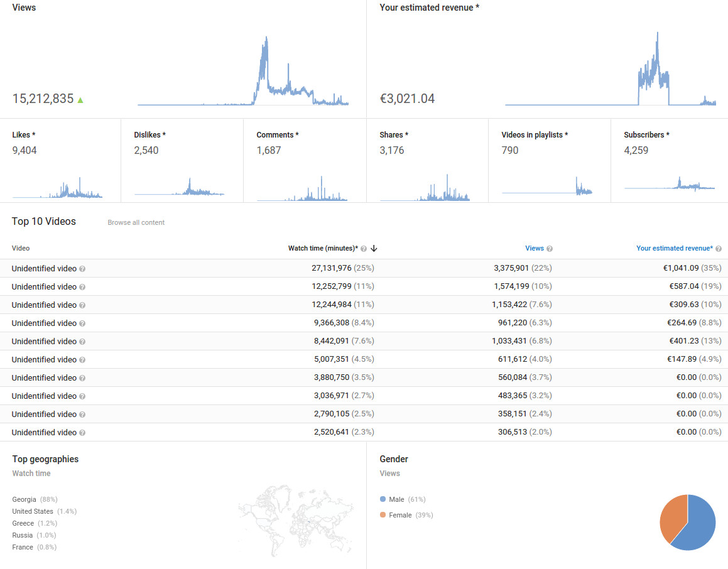Click the total revenue value €3,021.04

coord(407,99)
